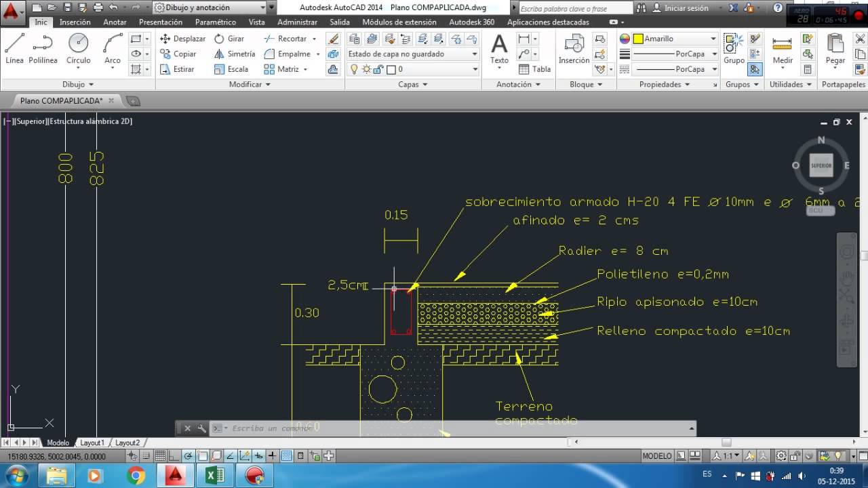Open the layer 0 selection dropdown
This screenshot has width=868, height=488.
pos(412,69)
